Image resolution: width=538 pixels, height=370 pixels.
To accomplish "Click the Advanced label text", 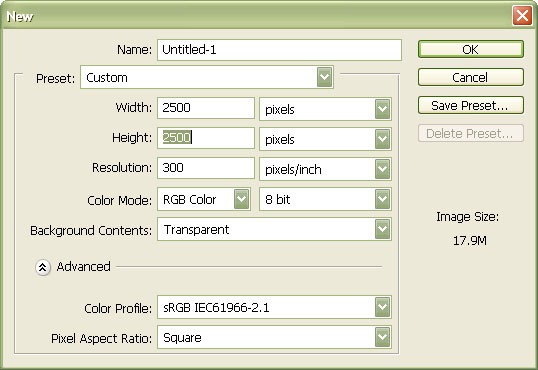I will tap(84, 266).
